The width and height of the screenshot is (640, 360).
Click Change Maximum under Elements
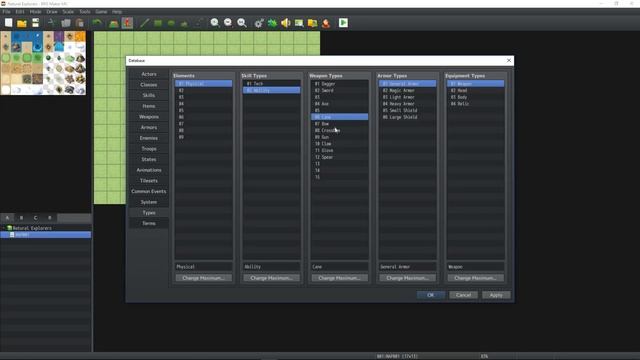coord(203,278)
